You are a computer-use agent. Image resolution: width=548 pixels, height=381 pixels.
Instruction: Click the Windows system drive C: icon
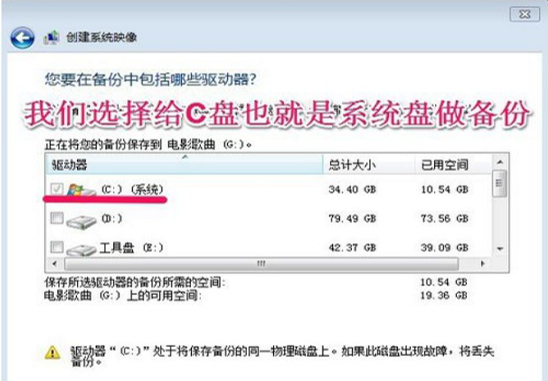point(81,190)
